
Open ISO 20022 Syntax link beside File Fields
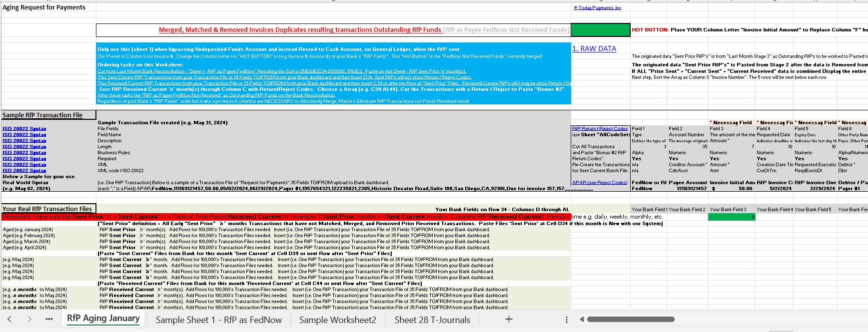24,129
